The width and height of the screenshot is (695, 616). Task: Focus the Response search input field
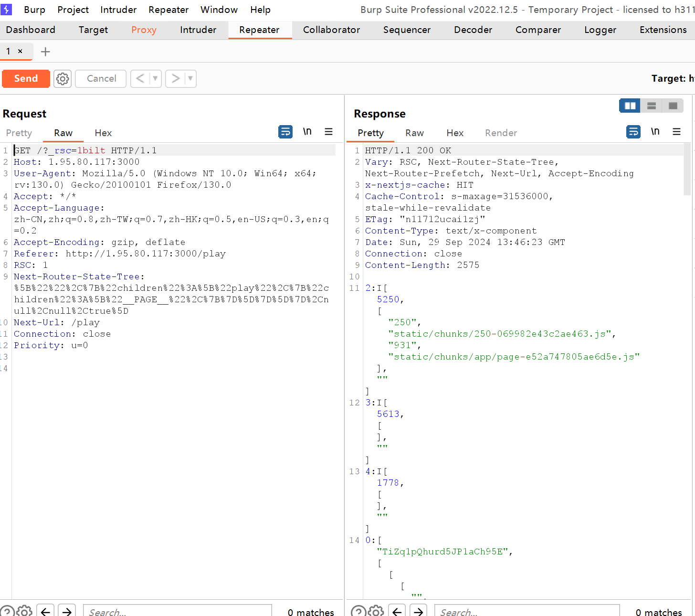click(x=527, y=611)
